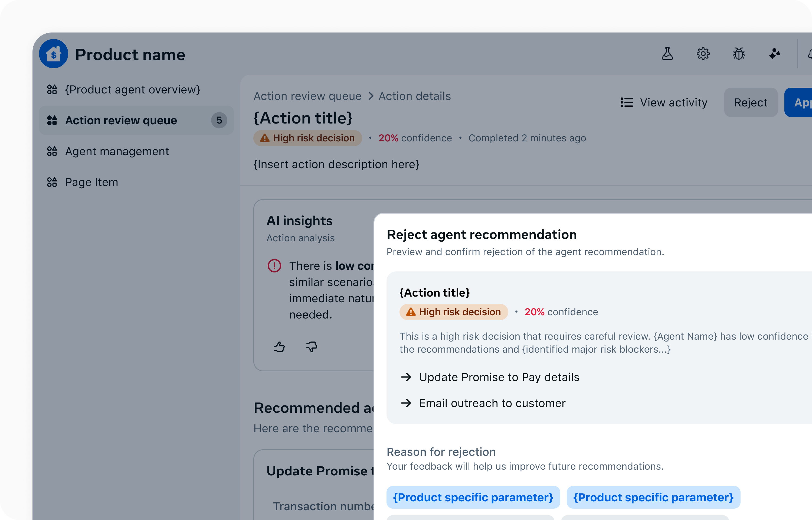Open Page Item in sidebar
This screenshot has width=812, height=520.
tap(91, 182)
